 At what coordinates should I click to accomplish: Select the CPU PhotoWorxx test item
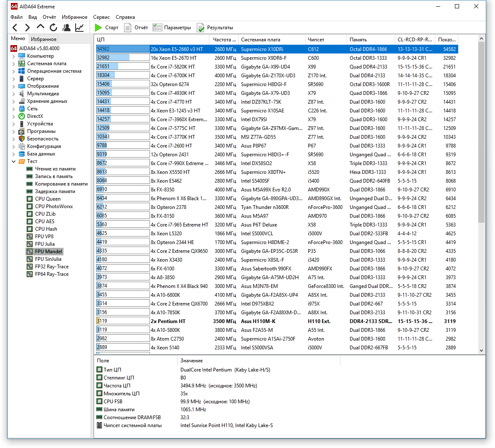coord(54,206)
